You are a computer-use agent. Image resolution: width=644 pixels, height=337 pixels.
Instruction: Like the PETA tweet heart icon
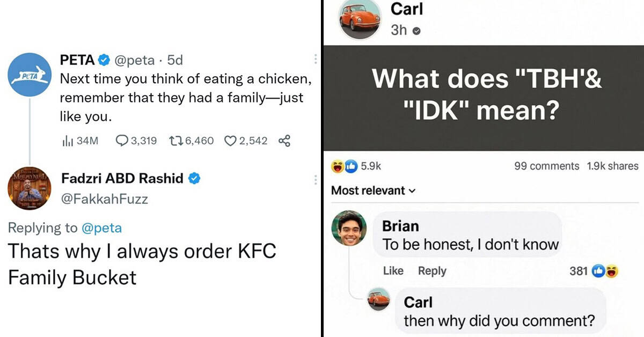point(245,141)
